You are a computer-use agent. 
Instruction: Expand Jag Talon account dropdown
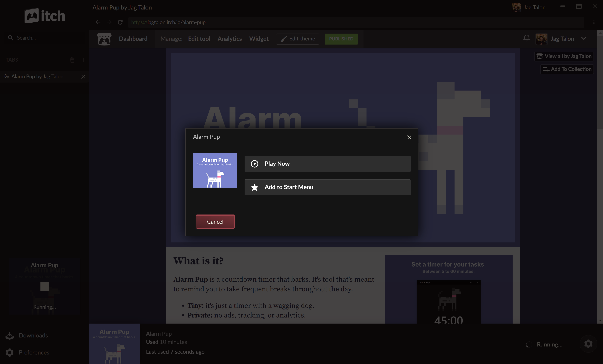point(584,38)
